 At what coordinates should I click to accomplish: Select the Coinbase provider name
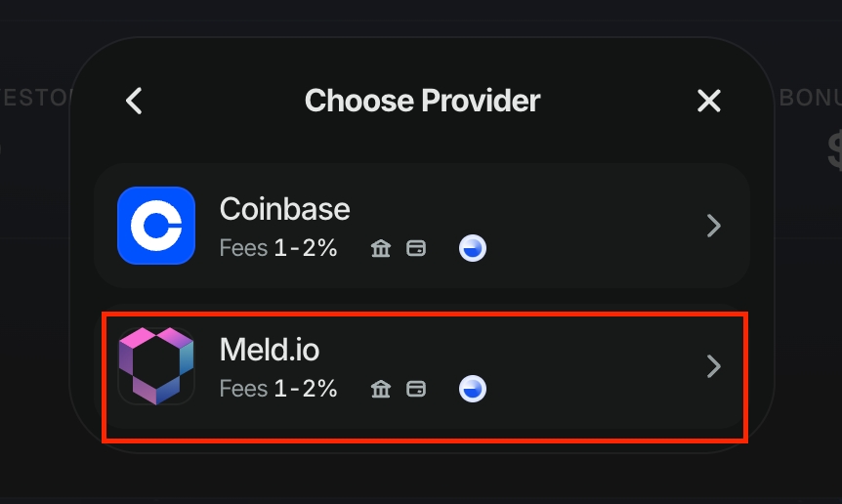point(284,208)
